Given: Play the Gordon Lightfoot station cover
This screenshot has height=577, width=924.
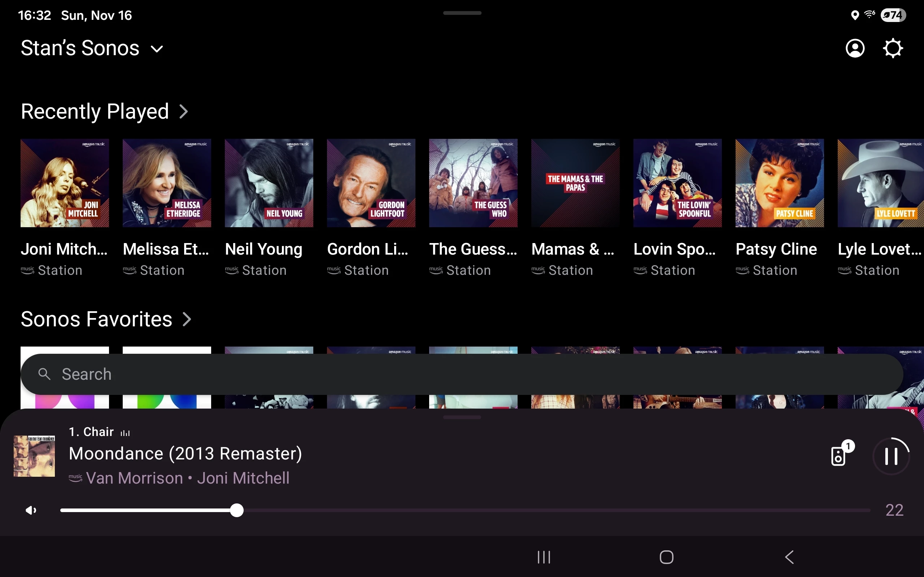Looking at the screenshot, I should coord(371,183).
